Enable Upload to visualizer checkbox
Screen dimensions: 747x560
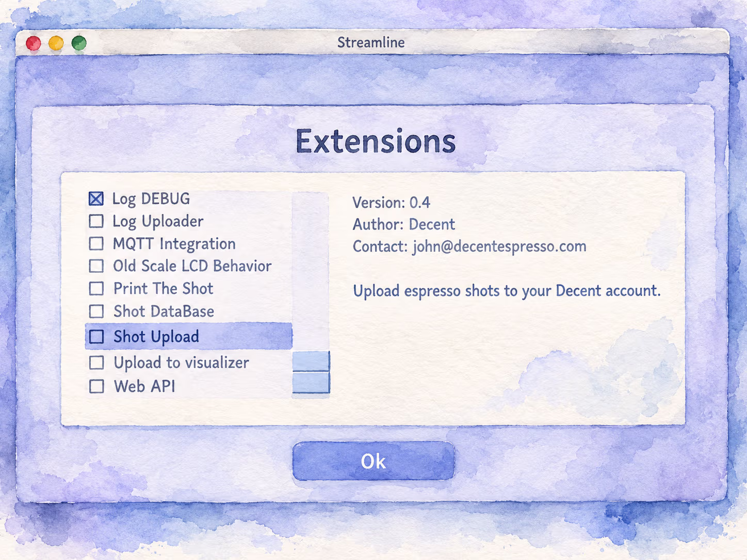tap(96, 363)
